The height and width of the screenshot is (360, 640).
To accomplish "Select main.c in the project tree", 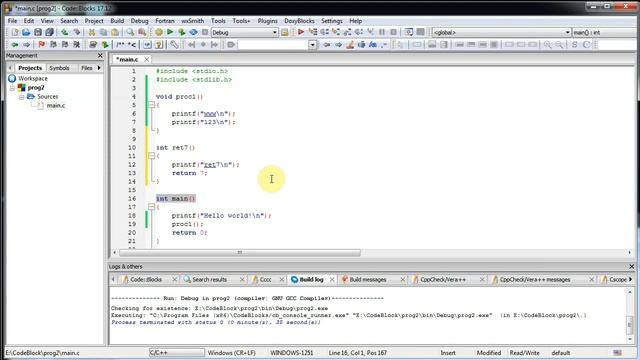I will [x=56, y=106].
